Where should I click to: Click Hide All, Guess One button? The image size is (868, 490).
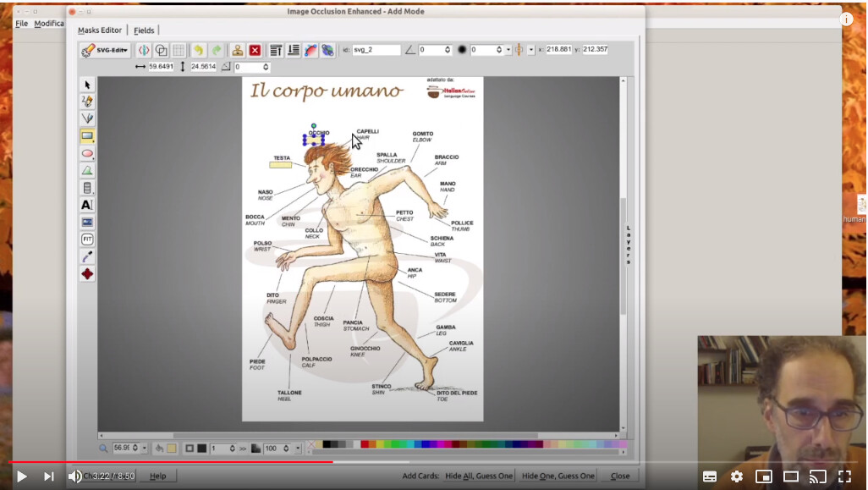479,476
